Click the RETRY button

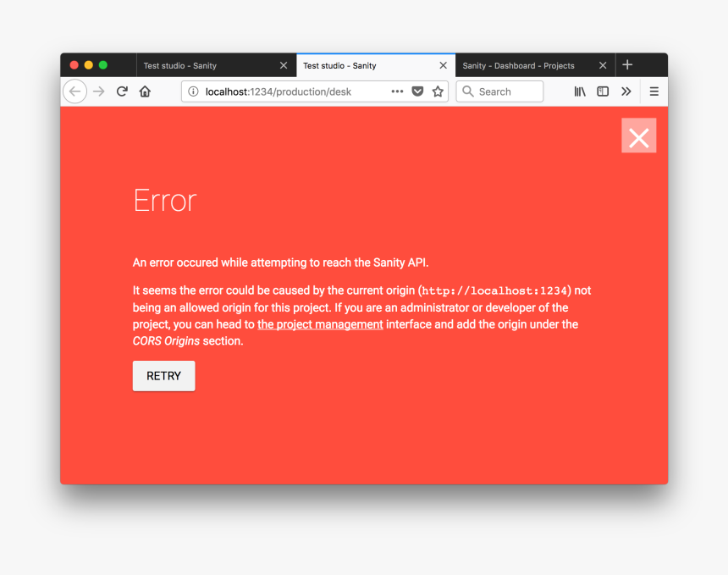(164, 376)
